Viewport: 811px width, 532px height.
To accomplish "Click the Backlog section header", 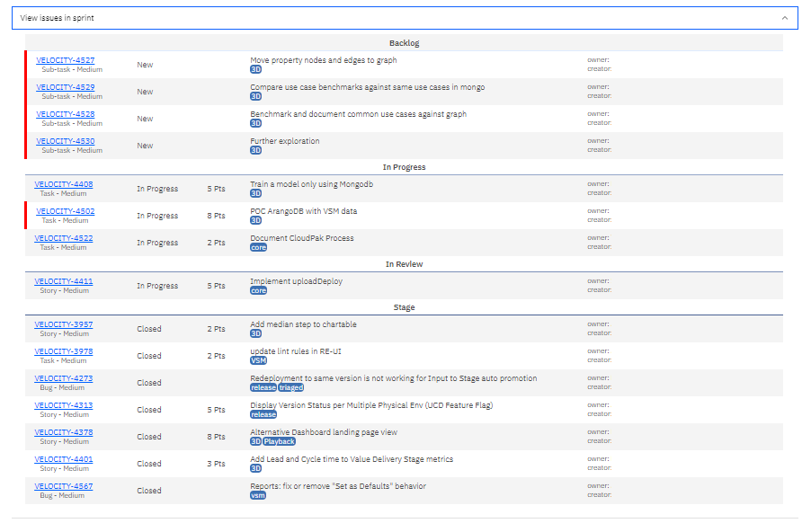I will click(x=404, y=43).
